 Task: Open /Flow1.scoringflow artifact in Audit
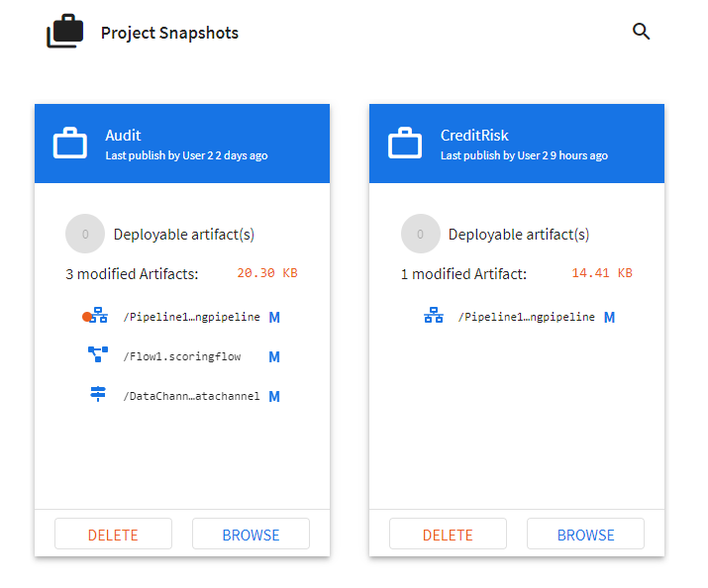(182, 356)
